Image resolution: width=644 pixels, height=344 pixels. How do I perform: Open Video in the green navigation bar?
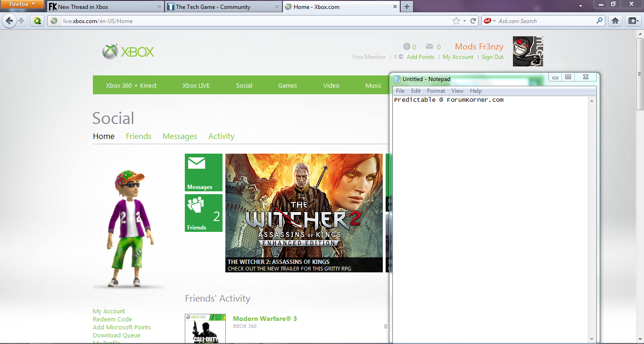click(x=331, y=85)
